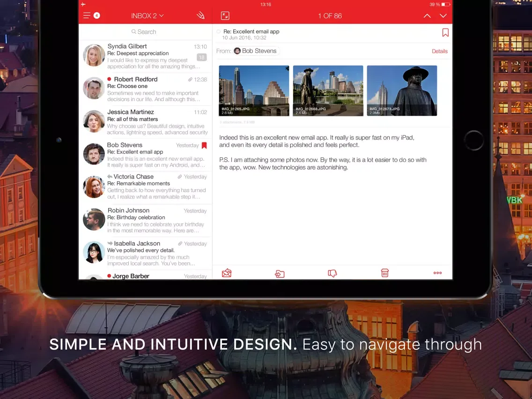Open the reply icon at the bottom
The height and width of the screenshot is (399, 532).
[227, 273]
